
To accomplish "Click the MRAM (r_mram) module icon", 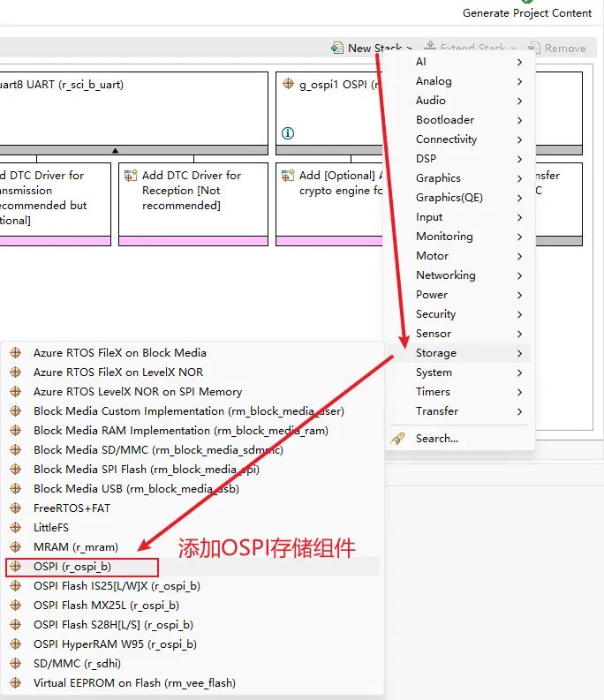I will 14,547.
